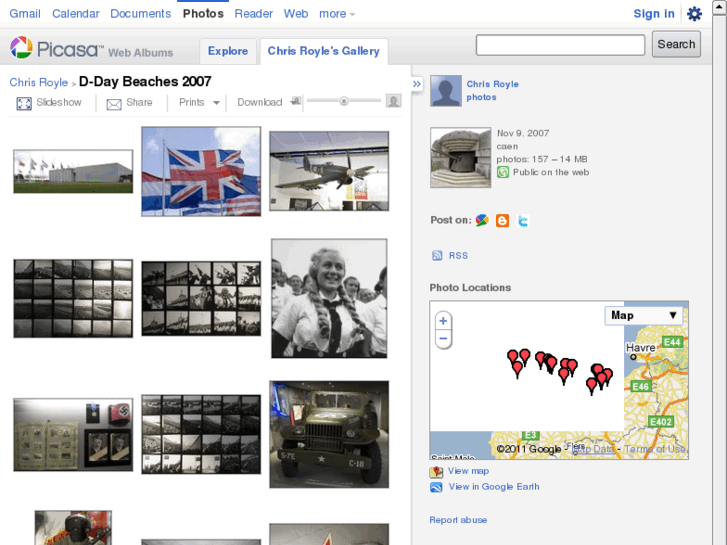Open the smiling girl with braids photo

(x=329, y=299)
